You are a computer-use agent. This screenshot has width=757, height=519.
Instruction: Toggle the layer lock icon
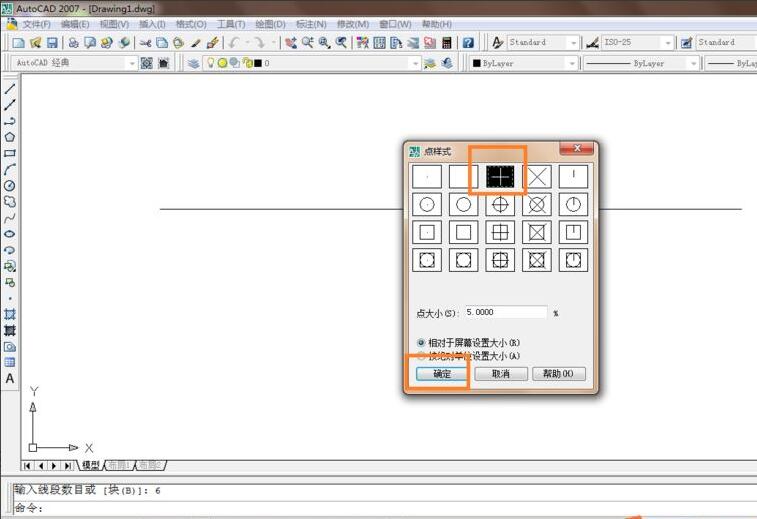(248, 63)
